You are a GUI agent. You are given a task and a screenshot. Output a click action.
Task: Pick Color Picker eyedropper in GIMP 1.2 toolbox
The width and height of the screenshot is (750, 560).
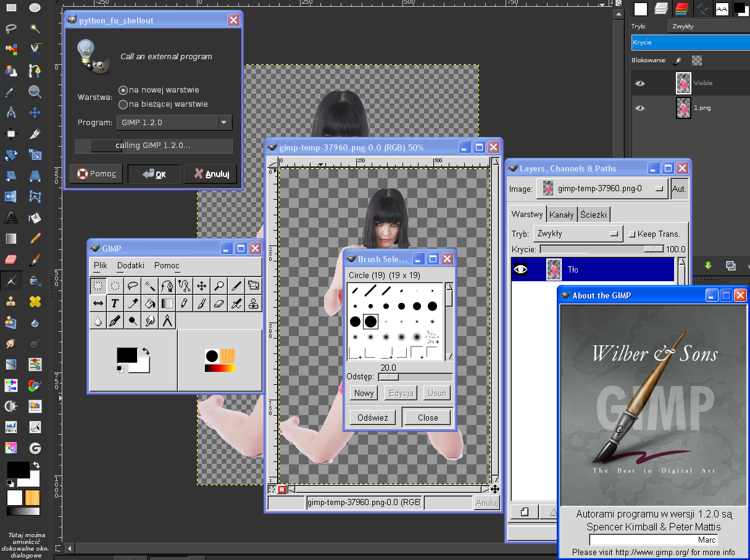click(x=132, y=303)
